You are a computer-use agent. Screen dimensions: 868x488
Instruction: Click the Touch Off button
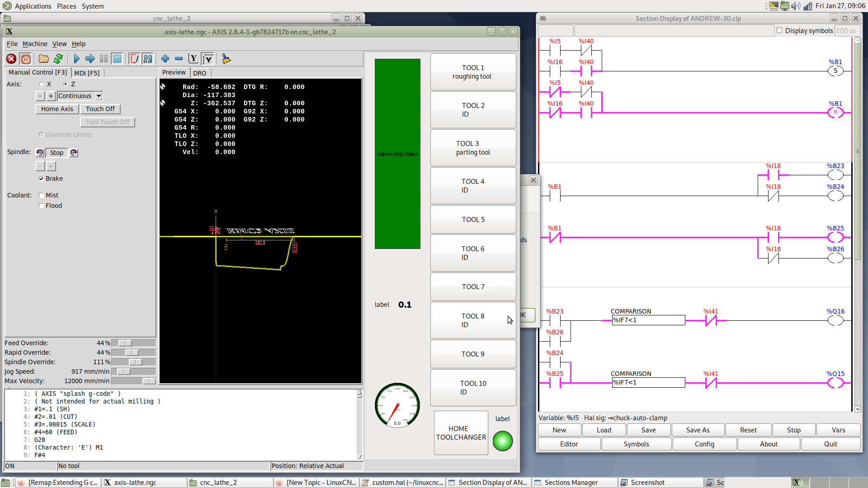(x=100, y=109)
